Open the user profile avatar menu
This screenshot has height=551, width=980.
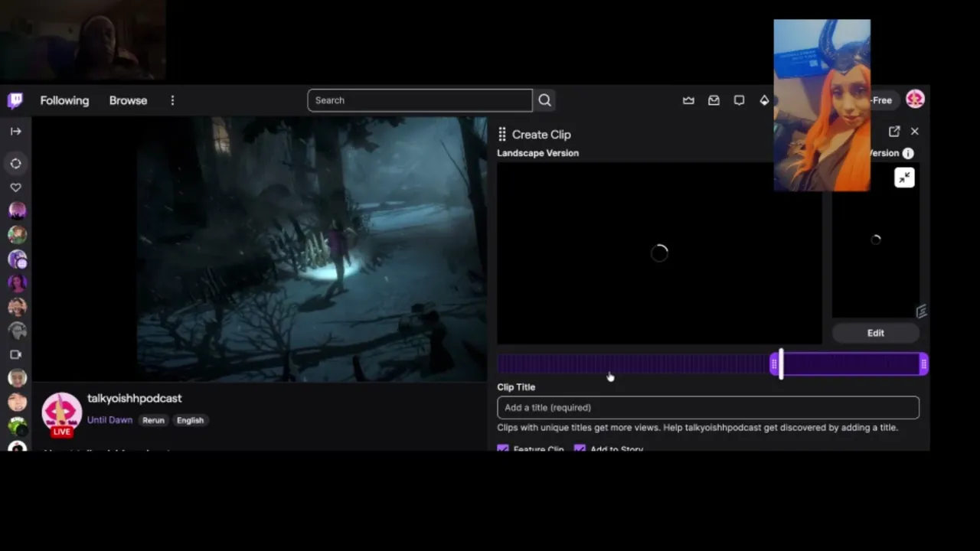pyautogui.click(x=915, y=99)
